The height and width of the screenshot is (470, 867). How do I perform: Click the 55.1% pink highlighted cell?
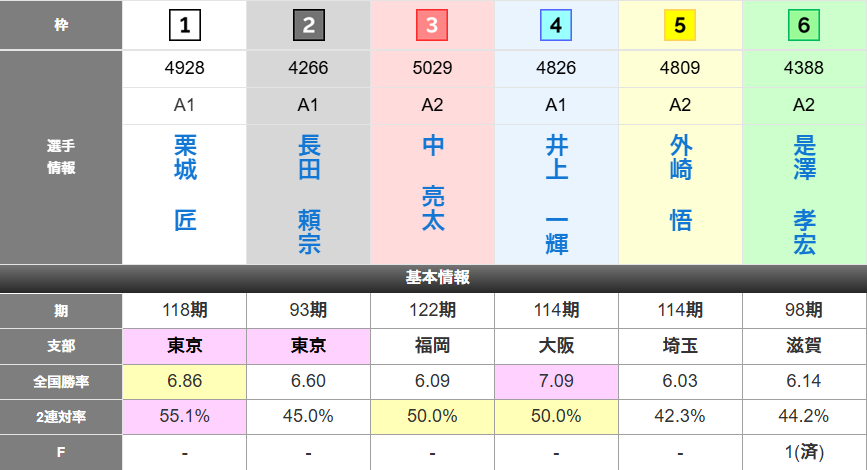click(185, 416)
